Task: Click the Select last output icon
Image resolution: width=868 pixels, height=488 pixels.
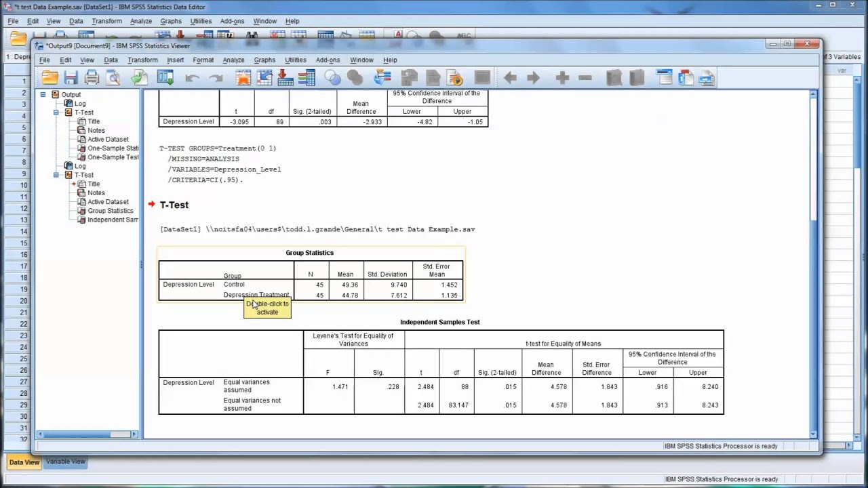Action: (x=382, y=78)
